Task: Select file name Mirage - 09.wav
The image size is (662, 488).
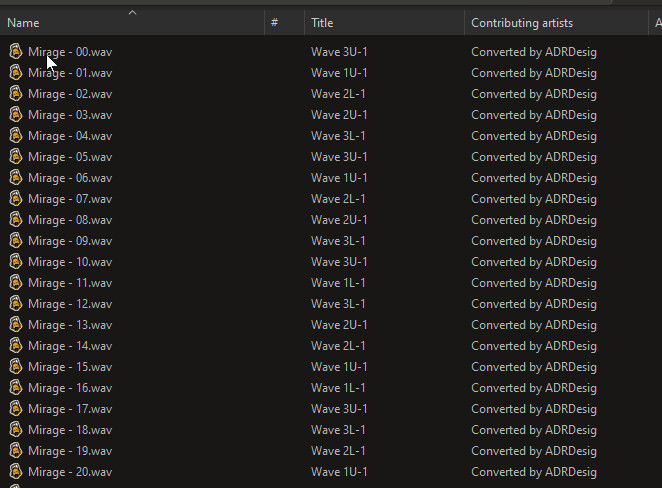Action: [70, 241]
